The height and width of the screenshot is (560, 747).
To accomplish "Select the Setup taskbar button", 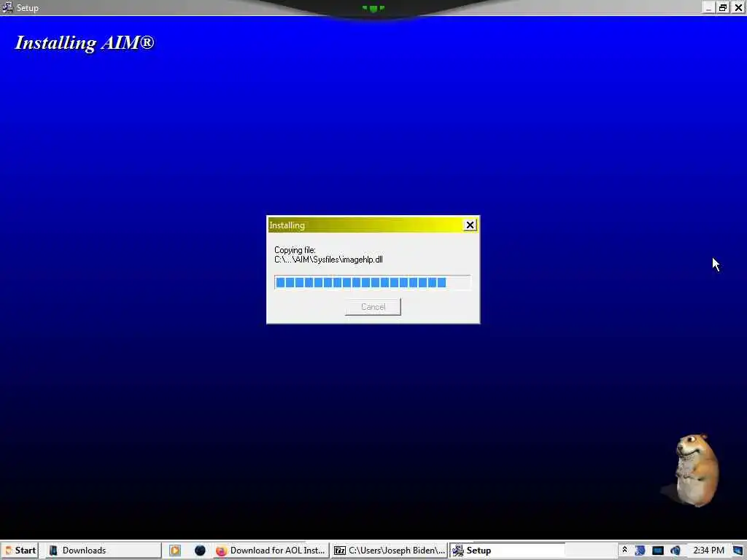I will point(507,550).
